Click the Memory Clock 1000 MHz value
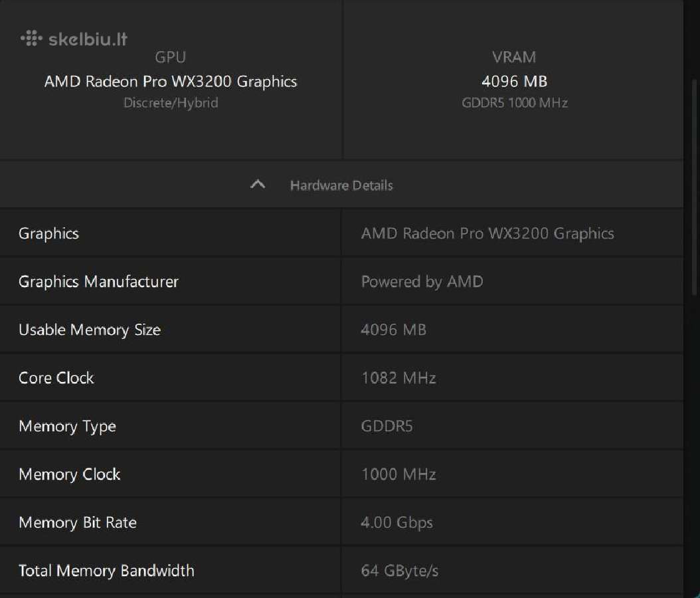Screen dimensions: 700x598 398,474
